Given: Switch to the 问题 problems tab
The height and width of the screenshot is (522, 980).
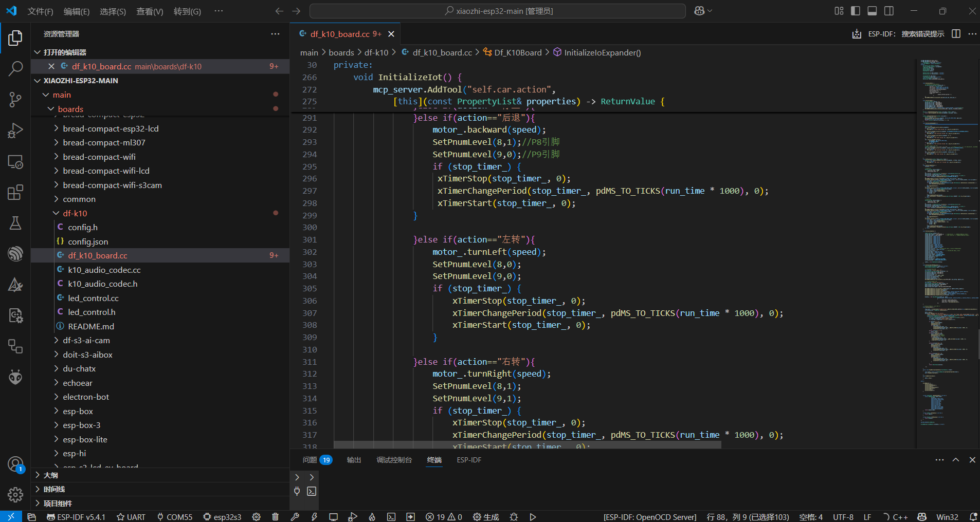Looking at the screenshot, I should coord(310,460).
